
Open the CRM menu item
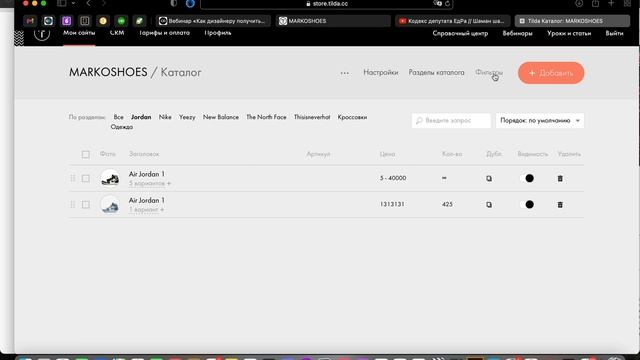tap(117, 33)
